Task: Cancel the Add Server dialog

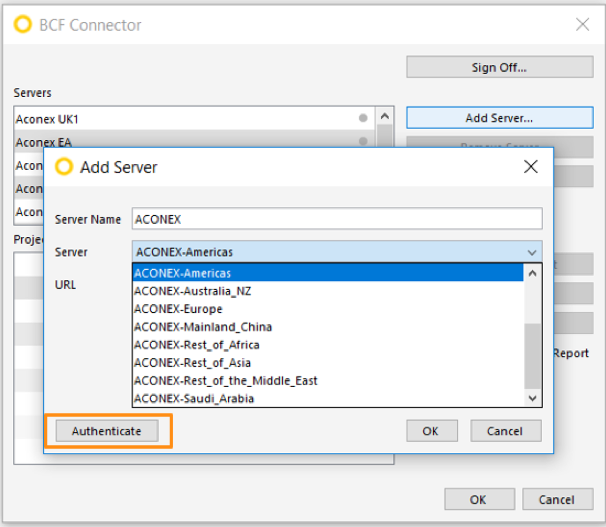Action: [506, 431]
